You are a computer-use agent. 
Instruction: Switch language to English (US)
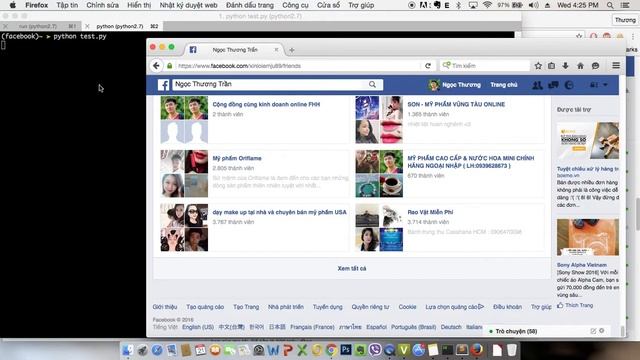(x=198, y=327)
